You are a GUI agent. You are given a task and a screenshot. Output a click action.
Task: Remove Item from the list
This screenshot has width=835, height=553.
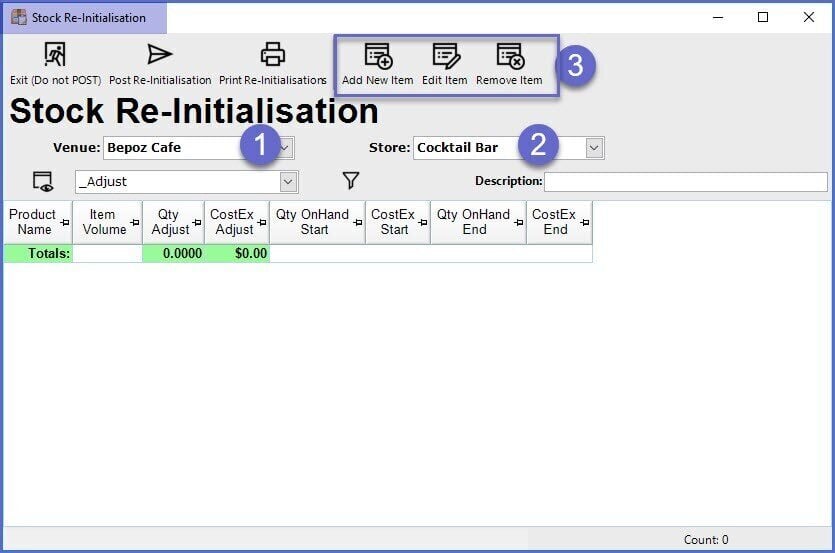point(509,57)
